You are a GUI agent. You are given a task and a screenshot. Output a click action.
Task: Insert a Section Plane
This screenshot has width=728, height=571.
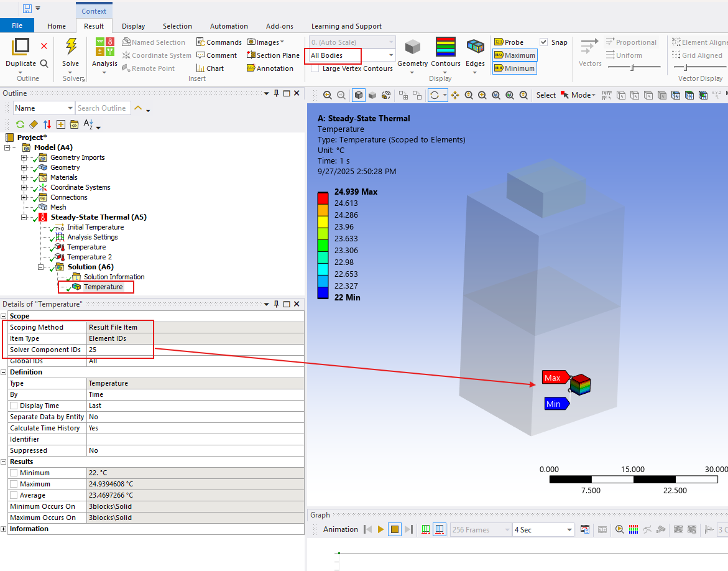[x=273, y=55]
